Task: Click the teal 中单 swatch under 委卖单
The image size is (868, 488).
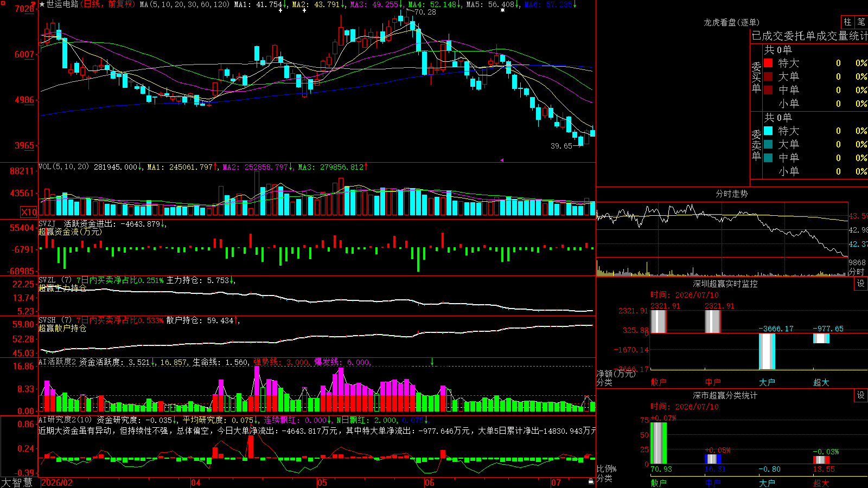Action: click(x=768, y=158)
